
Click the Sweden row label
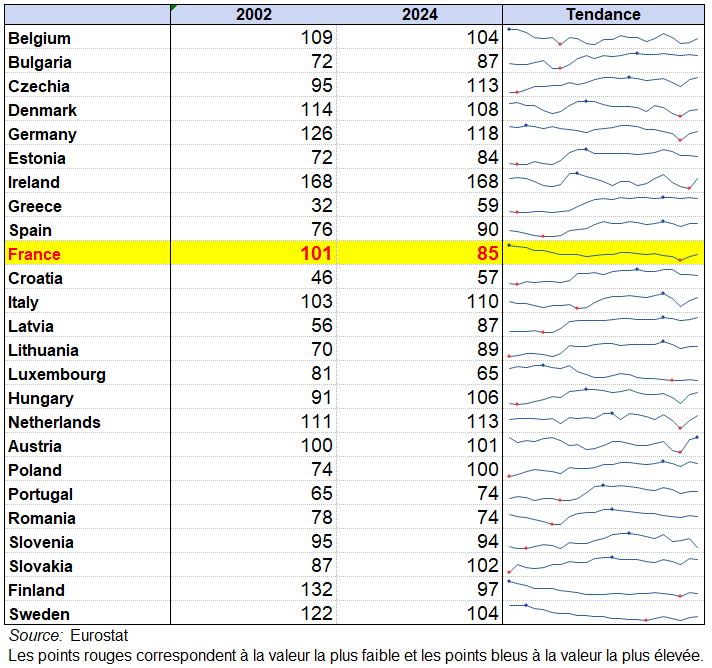pos(40,614)
